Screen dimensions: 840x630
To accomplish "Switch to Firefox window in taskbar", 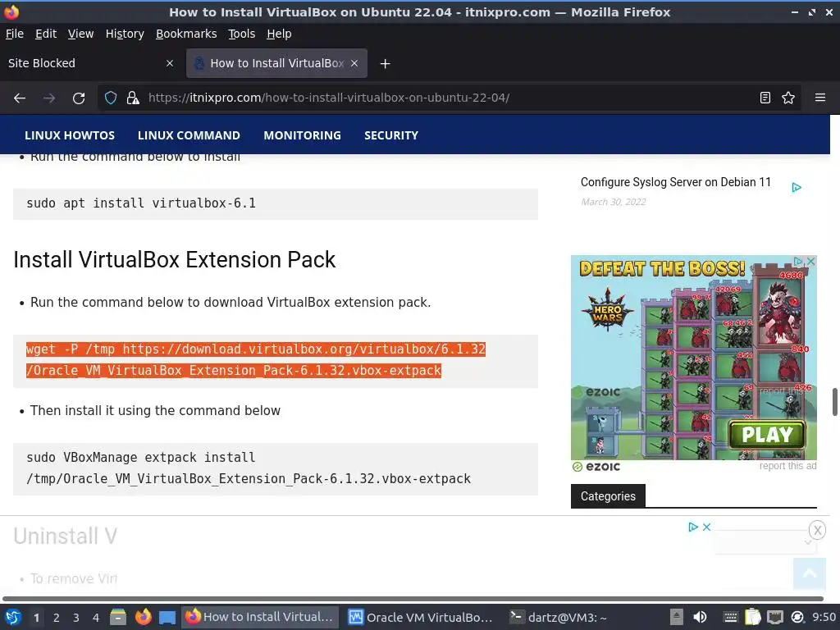I will click(260, 618).
